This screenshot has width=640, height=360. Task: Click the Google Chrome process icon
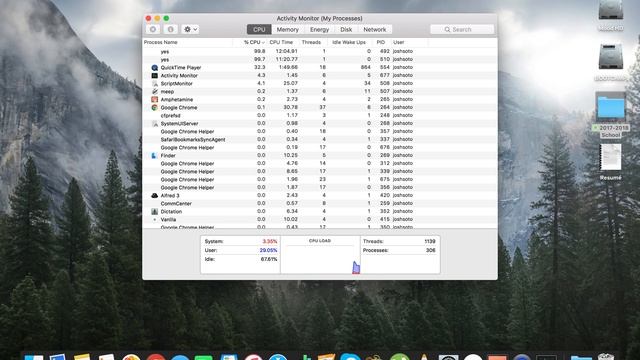(154, 107)
